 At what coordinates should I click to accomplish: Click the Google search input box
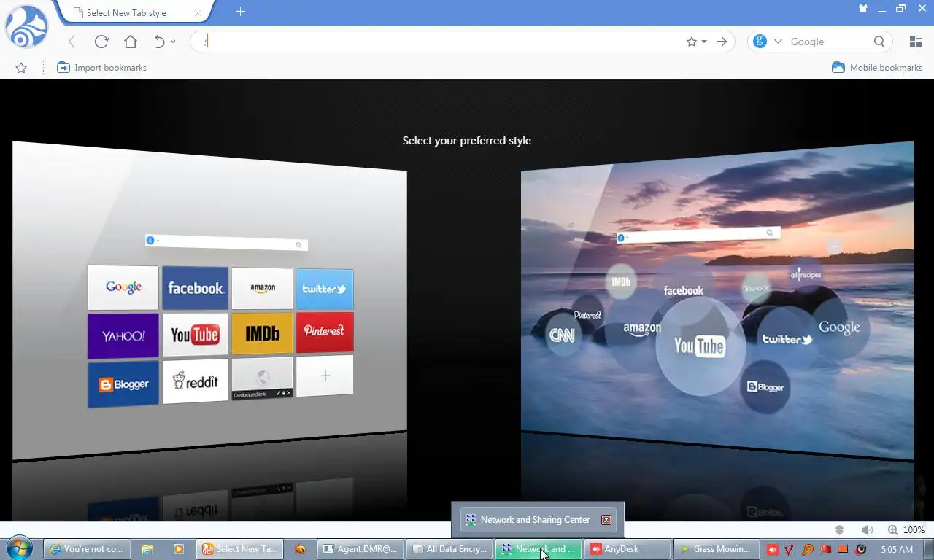[x=830, y=42]
